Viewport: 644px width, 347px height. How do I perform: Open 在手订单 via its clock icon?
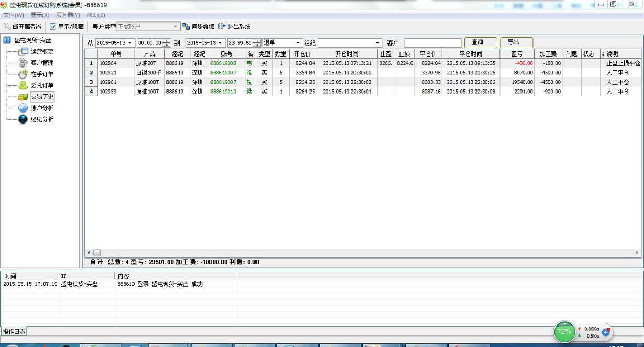click(23, 74)
